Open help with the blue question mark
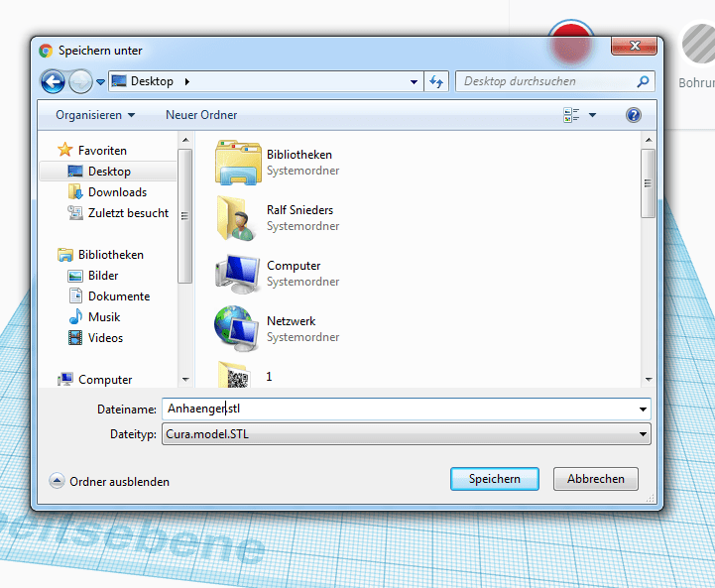715x588 pixels. 634,115
